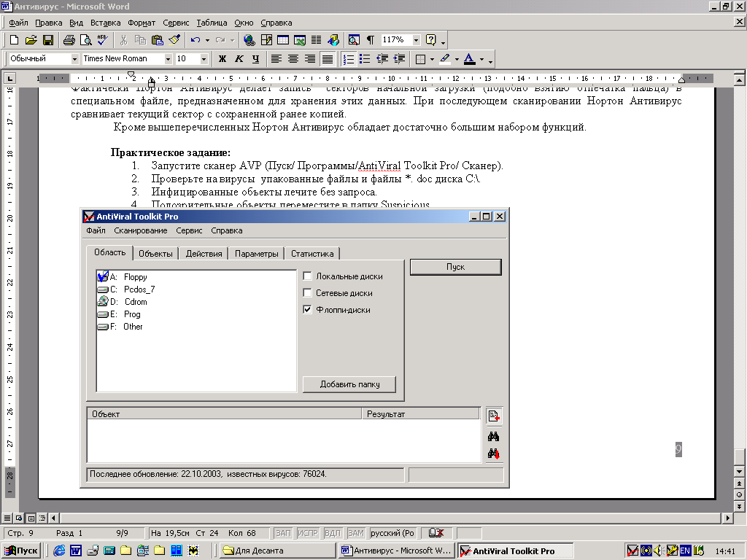Viewport: 747px width, 560px height.
Task: Switch to Для Десанта taskbar window
Action: point(278,551)
